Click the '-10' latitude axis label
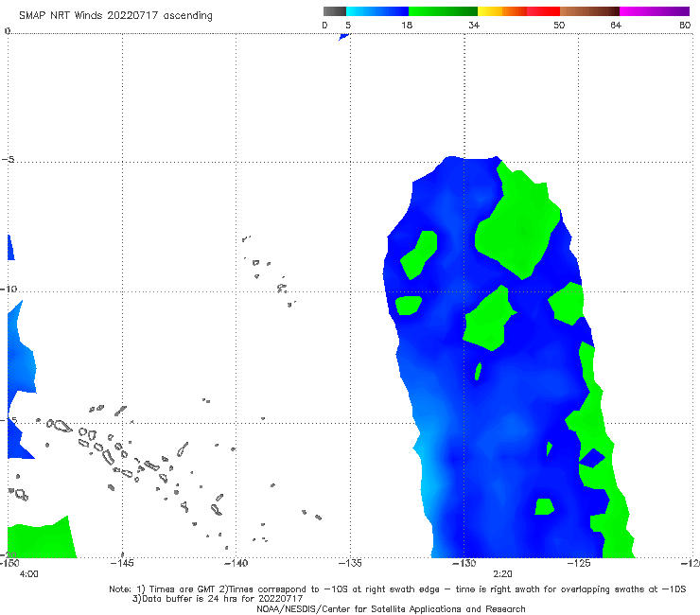The height and width of the screenshot is (615, 700). point(9,289)
